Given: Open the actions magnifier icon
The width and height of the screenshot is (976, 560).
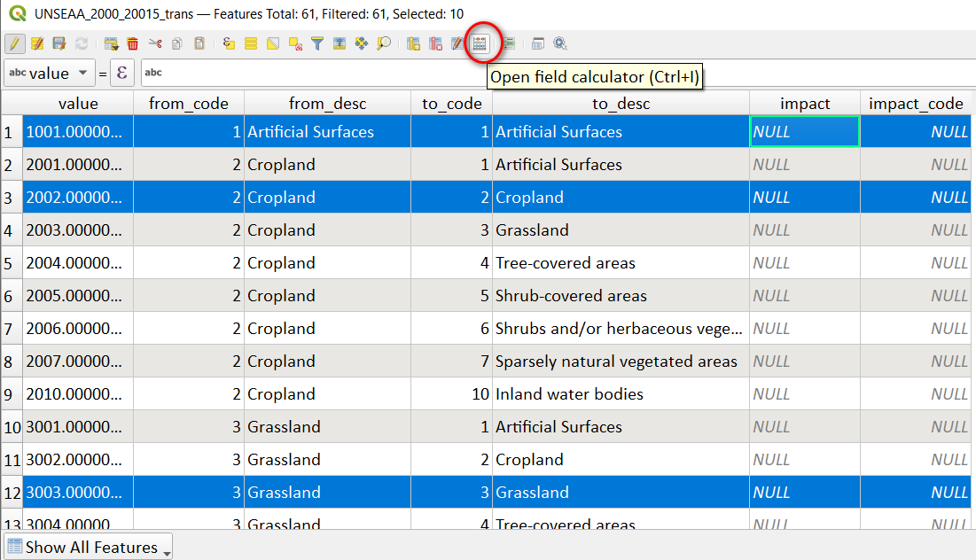Looking at the screenshot, I should [x=560, y=43].
